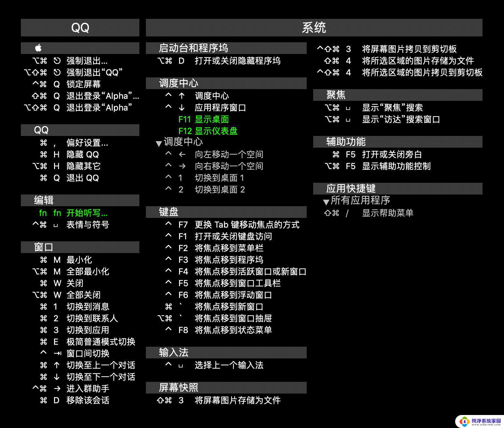
Task: Click the QQ column title bar
Action: point(80,28)
